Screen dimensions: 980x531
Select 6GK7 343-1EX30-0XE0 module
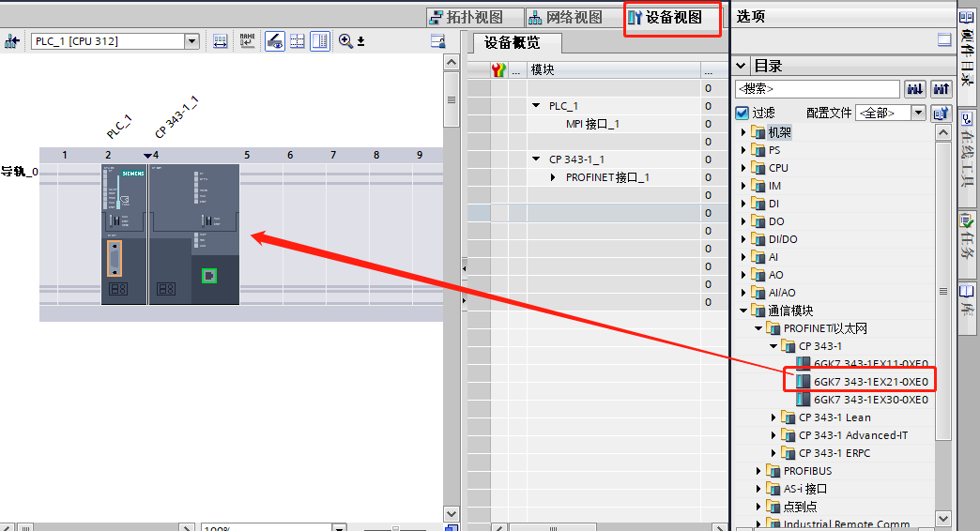(x=863, y=399)
